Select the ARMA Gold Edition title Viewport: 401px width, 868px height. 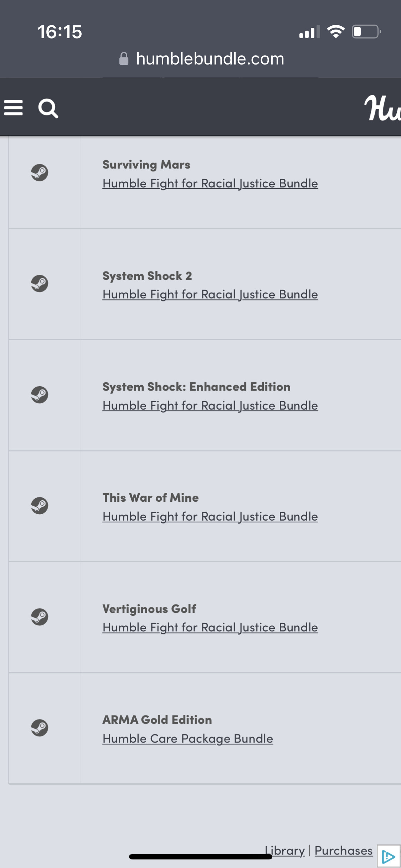coord(157,720)
